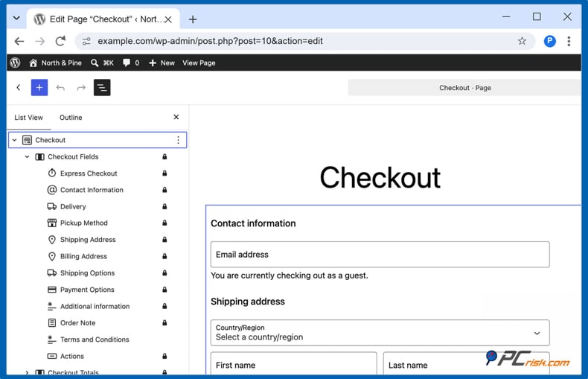Redo the editor change
Viewport: 588px width, 379px height.
[x=81, y=87]
